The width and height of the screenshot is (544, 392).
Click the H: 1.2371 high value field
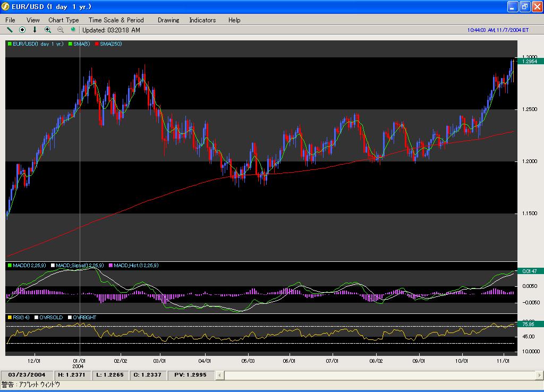tap(72, 375)
